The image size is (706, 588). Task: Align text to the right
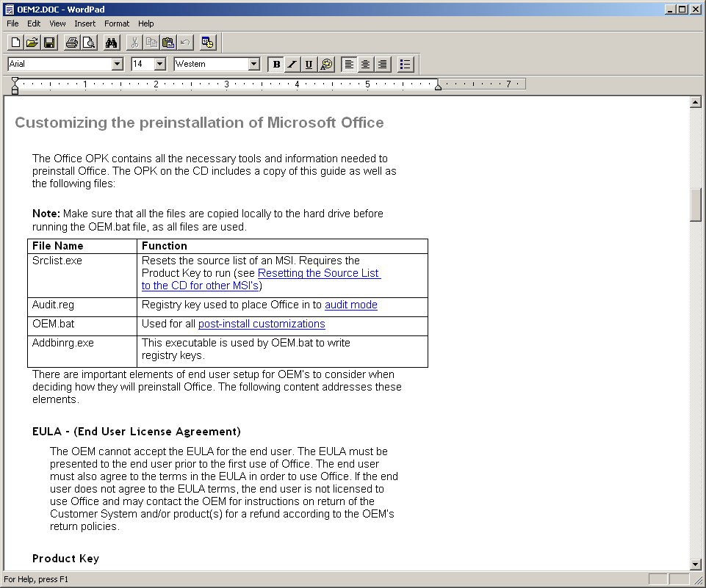click(x=382, y=65)
